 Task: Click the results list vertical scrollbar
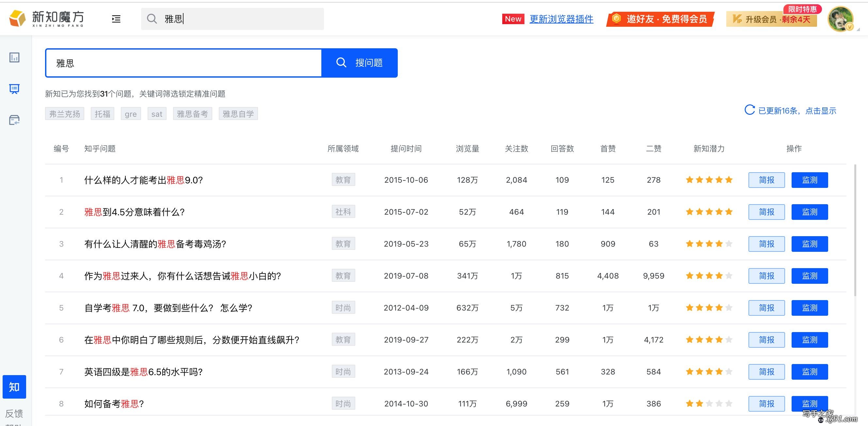tap(855, 231)
